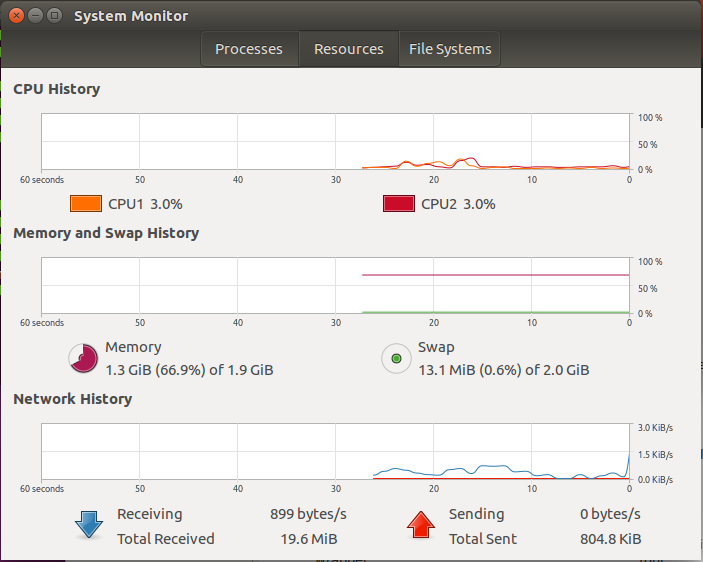Click the Memory and Swap History graph

[335, 285]
